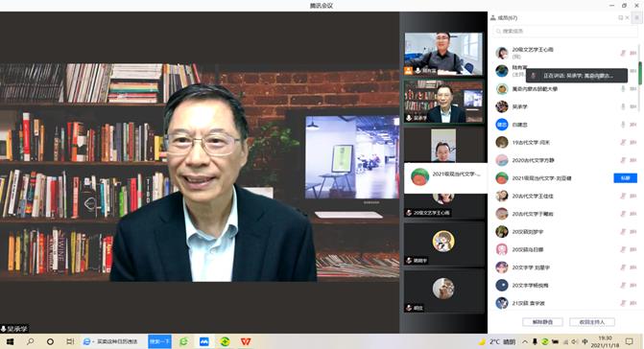Open WPS Office icon in taskbar
The image size is (644, 349).
click(246, 341)
